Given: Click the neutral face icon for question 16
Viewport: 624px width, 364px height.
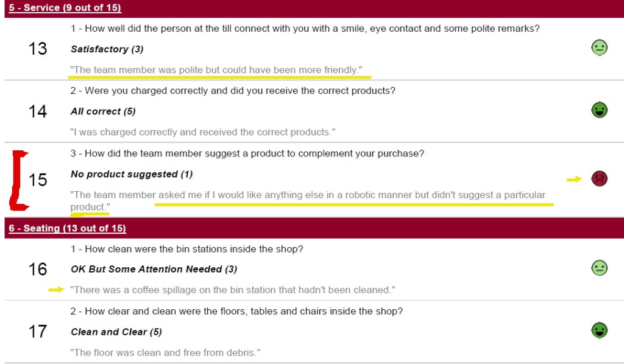Looking at the screenshot, I should click(x=600, y=268).
